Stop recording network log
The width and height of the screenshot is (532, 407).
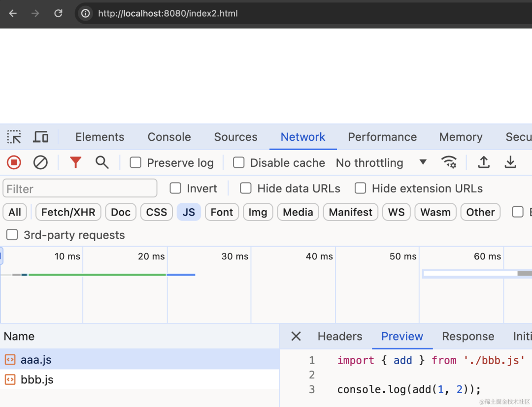pyautogui.click(x=14, y=163)
